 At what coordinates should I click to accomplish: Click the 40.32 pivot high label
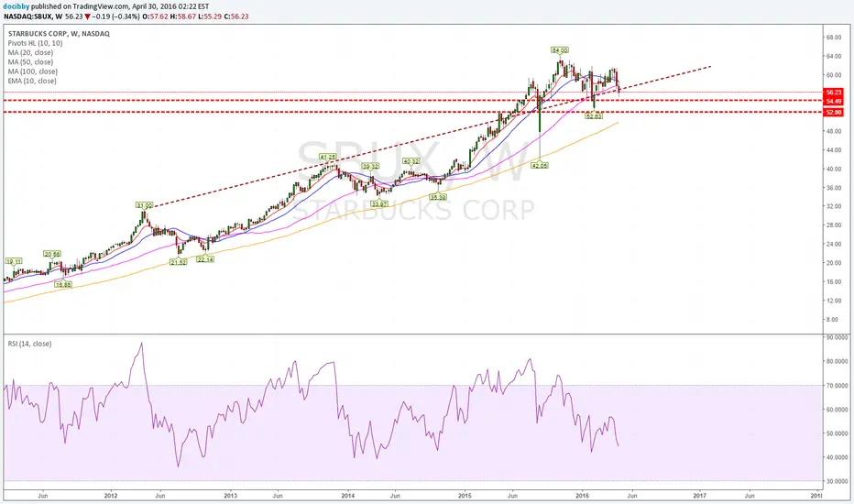(x=411, y=161)
